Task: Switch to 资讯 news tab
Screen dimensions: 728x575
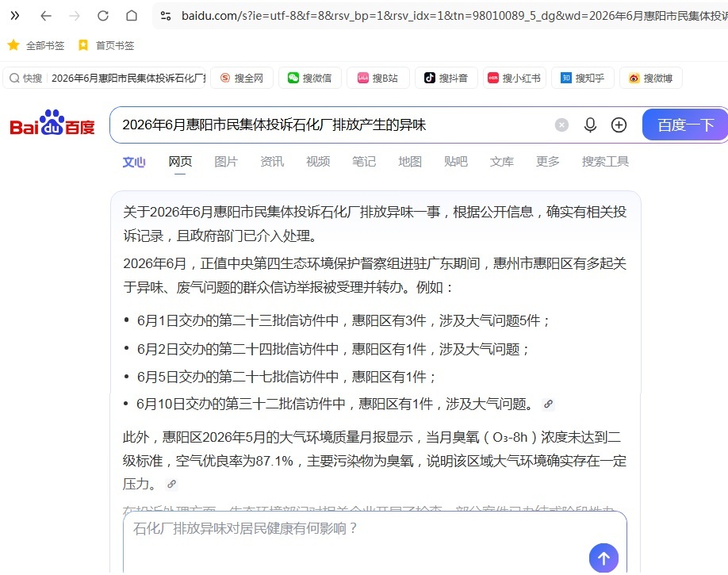Action: [272, 162]
